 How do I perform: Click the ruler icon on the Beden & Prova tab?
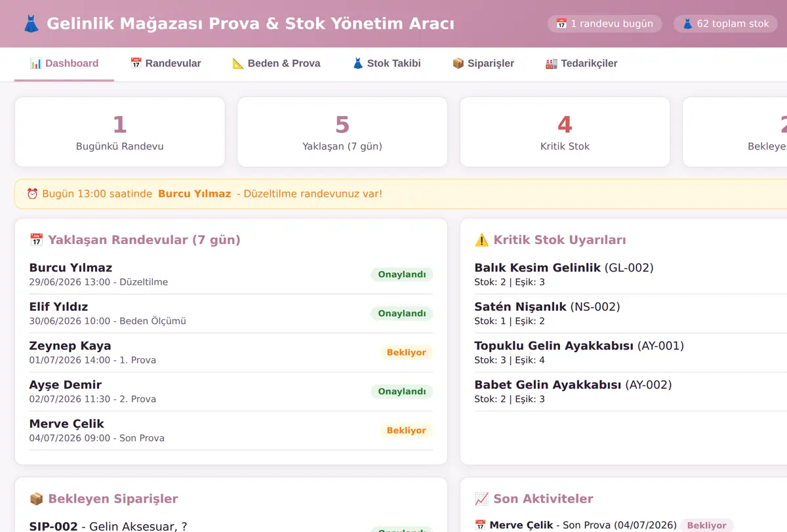[238, 64]
